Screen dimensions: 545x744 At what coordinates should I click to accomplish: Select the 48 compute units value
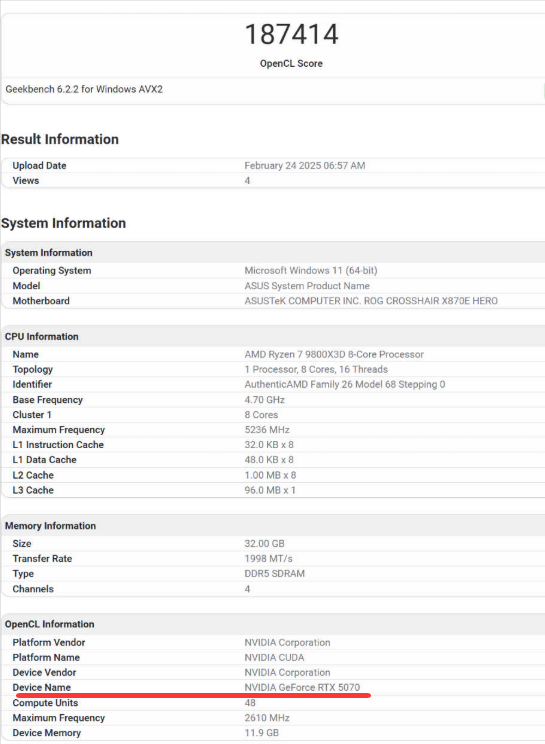pyautogui.click(x=250, y=703)
